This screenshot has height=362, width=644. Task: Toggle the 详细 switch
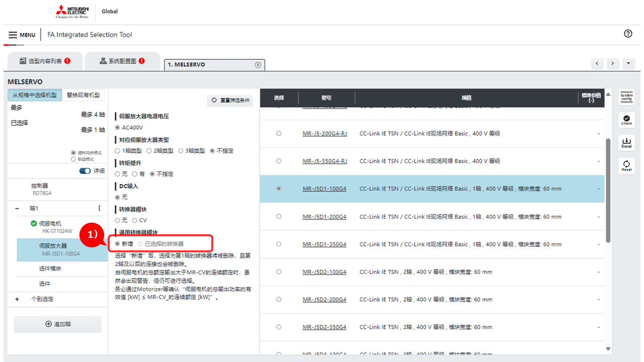85,171
